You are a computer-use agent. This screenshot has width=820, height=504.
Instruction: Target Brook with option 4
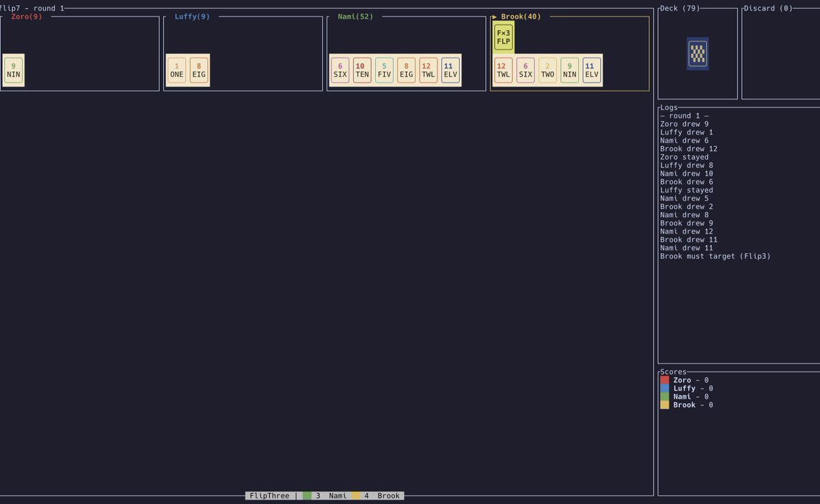377,496
